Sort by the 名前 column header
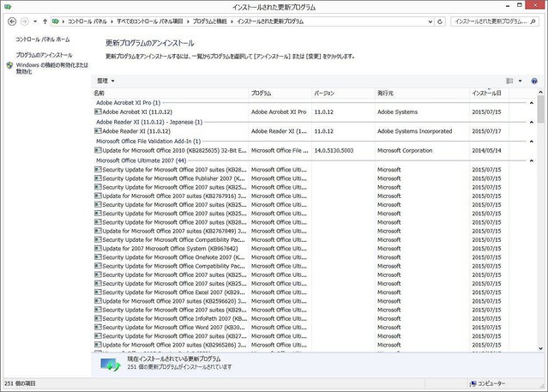Image resolution: width=548 pixels, height=392 pixels. coord(170,93)
